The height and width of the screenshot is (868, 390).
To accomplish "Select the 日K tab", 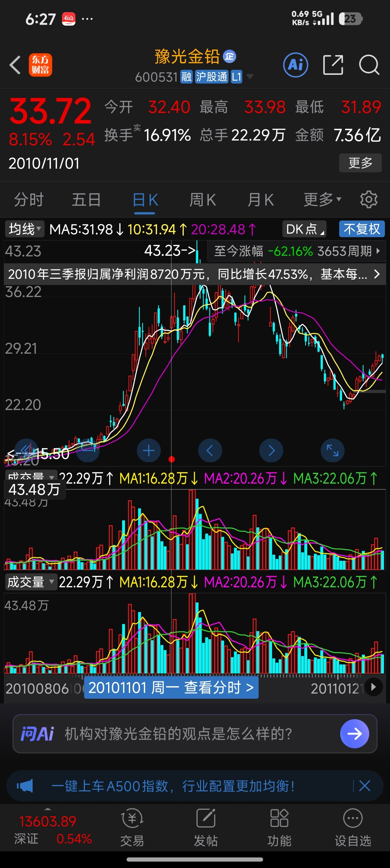I will 145,200.
